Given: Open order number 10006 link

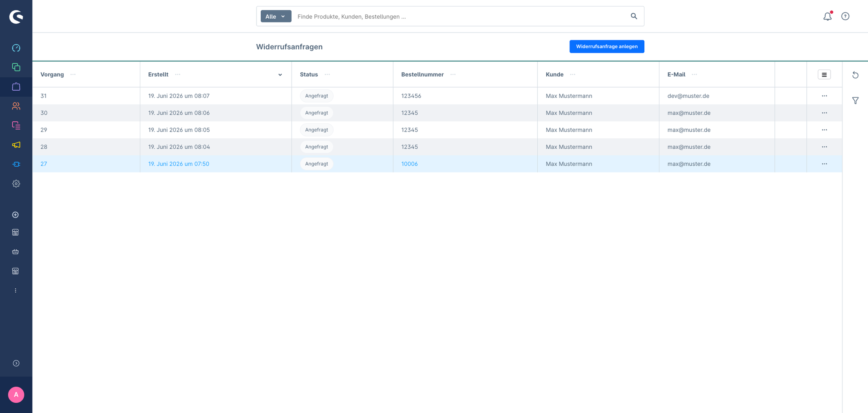Looking at the screenshot, I should point(409,164).
